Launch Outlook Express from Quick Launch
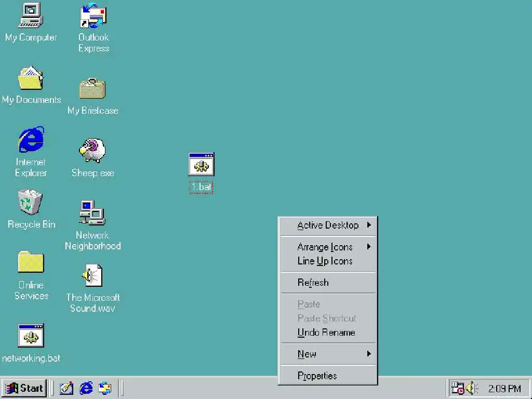This screenshot has width=532, height=399. click(x=105, y=388)
